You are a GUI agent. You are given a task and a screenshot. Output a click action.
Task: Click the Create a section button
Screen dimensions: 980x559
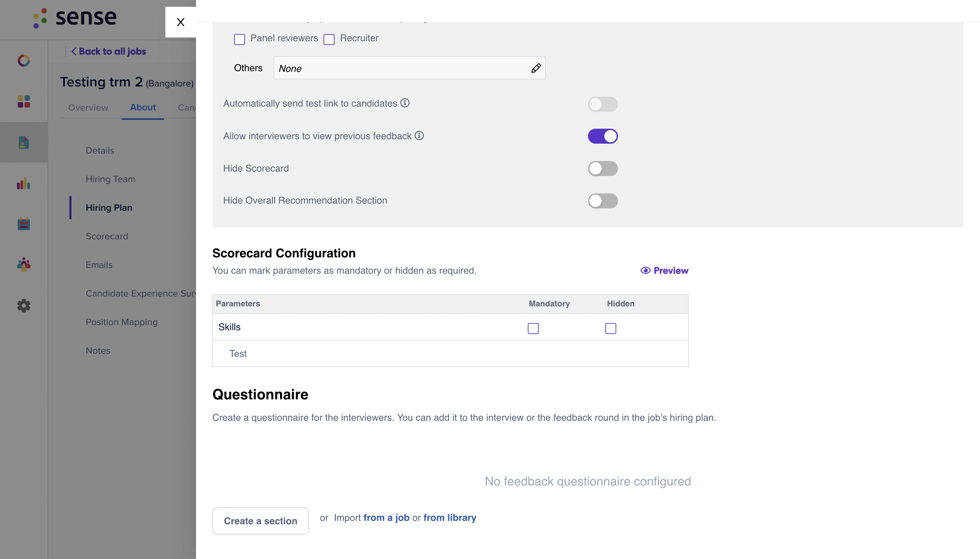coord(261,521)
